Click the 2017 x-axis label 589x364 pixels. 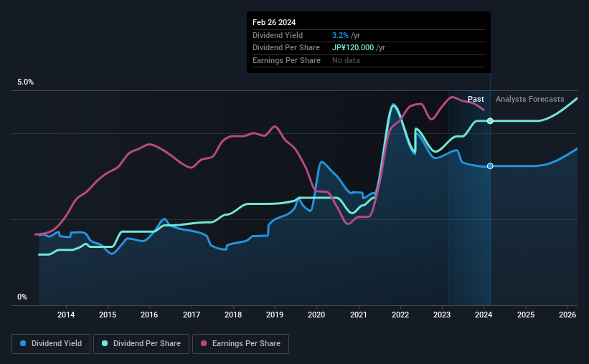click(192, 315)
